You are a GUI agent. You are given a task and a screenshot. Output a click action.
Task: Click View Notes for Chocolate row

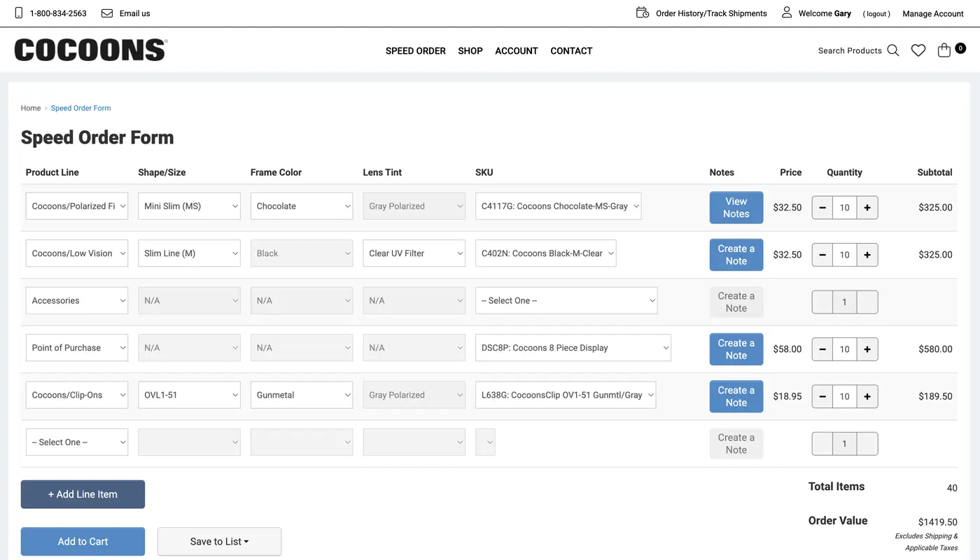[736, 208]
